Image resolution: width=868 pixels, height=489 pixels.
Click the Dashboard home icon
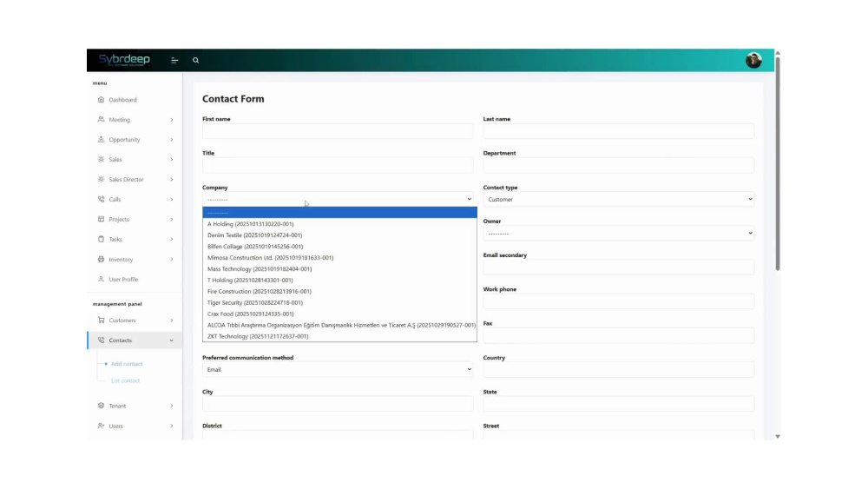pyautogui.click(x=101, y=100)
